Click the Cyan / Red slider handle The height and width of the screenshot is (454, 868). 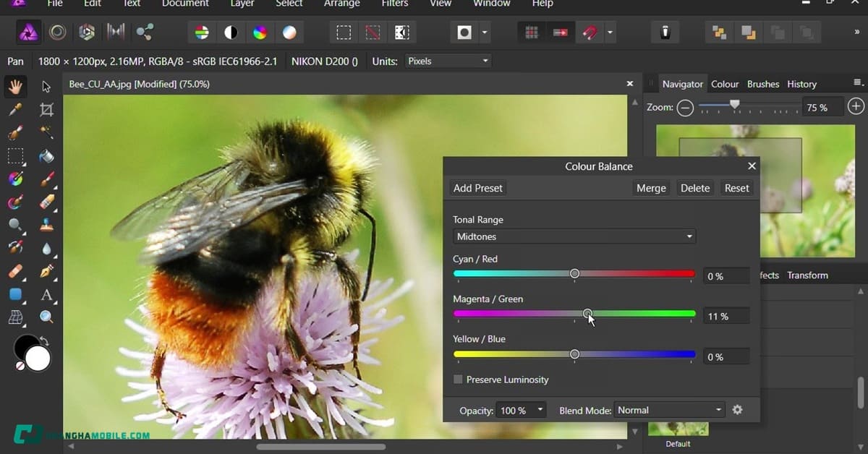click(574, 274)
